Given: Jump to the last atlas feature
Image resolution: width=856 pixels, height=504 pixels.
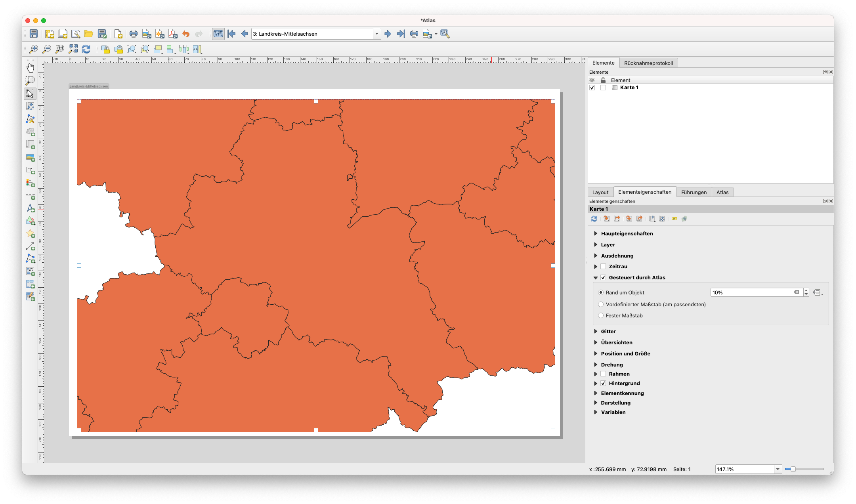Looking at the screenshot, I should [401, 34].
